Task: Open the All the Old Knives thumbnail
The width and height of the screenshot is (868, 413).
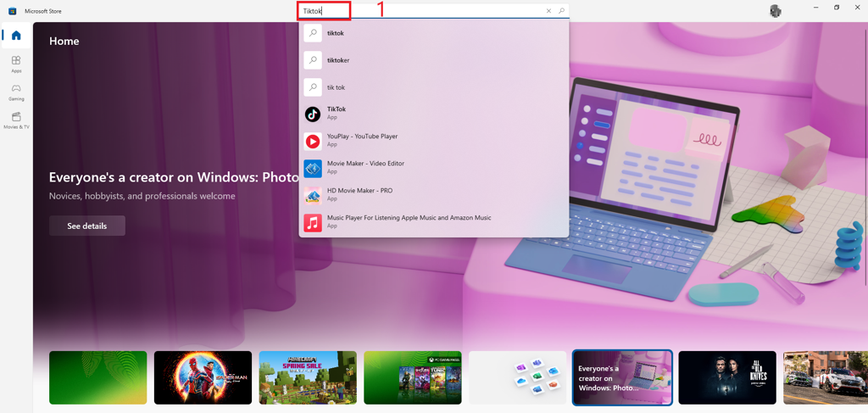Action: pyautogui.click(x=727, y=377)
